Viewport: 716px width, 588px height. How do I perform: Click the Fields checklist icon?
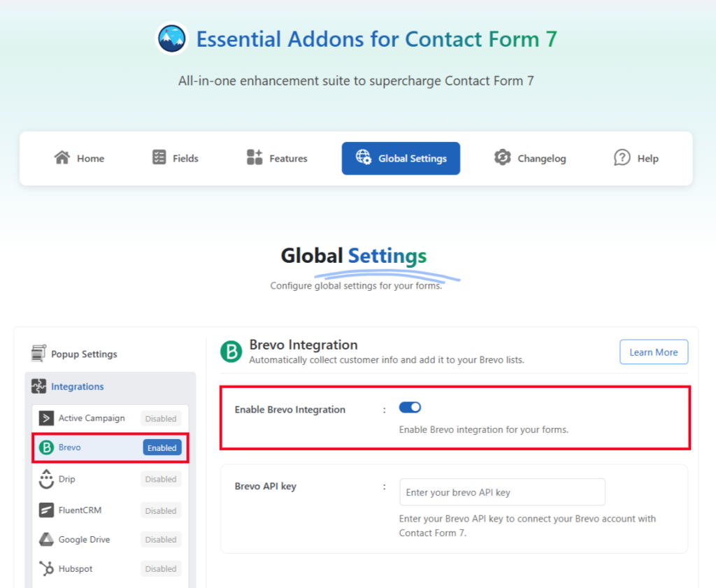tap(159, 157)
